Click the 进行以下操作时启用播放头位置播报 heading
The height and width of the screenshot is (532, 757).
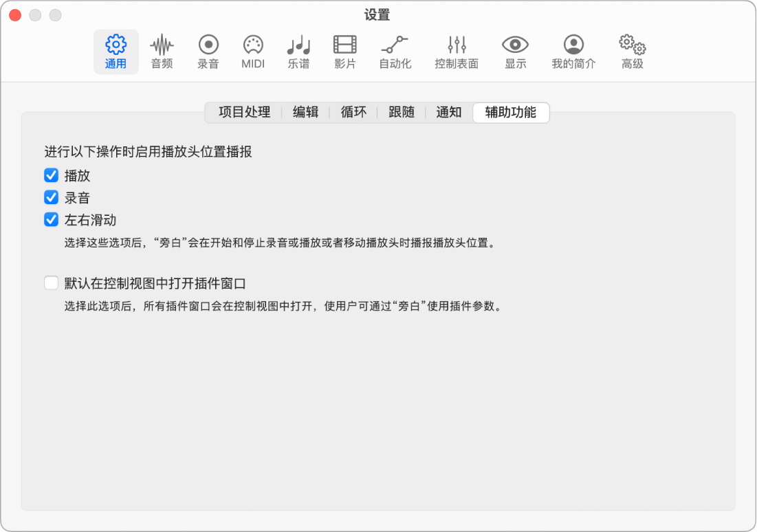click(149, 152)
